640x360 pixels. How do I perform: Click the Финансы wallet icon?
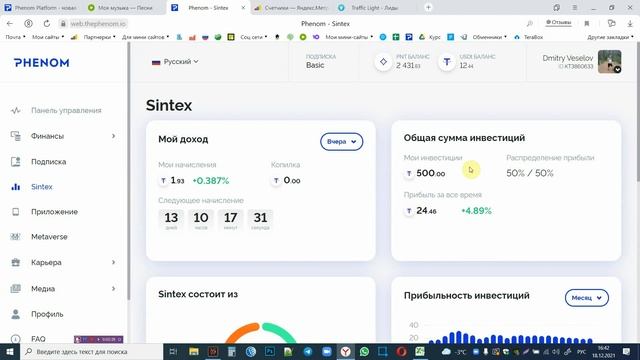click(x=16, y=136)
